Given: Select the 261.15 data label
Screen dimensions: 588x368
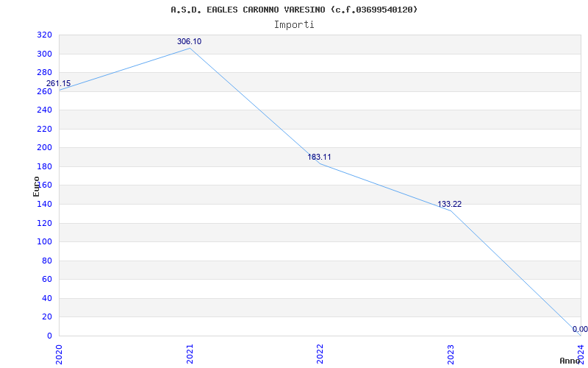Looking at the screenshot, I should 58,83.
